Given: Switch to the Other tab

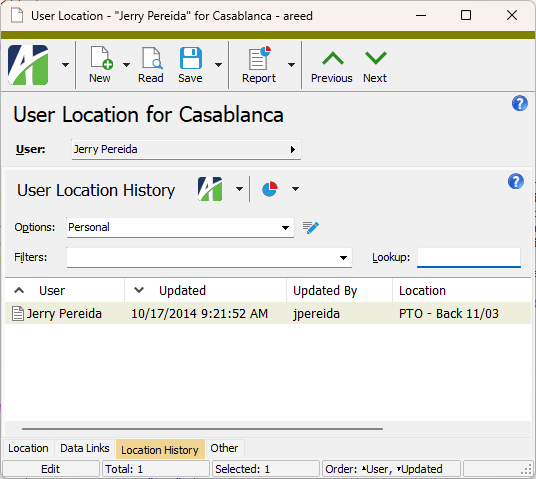Looking at the screenshot, I should click(224, 448).
